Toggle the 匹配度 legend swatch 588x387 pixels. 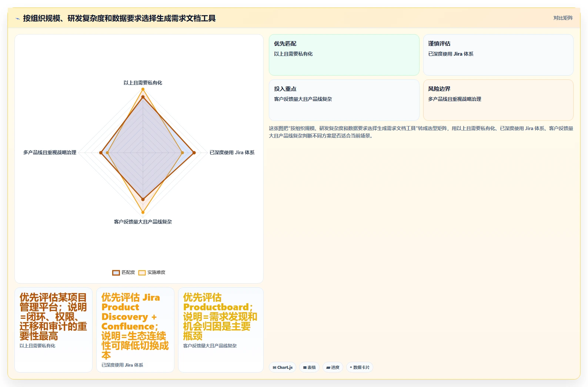[116, 273]
